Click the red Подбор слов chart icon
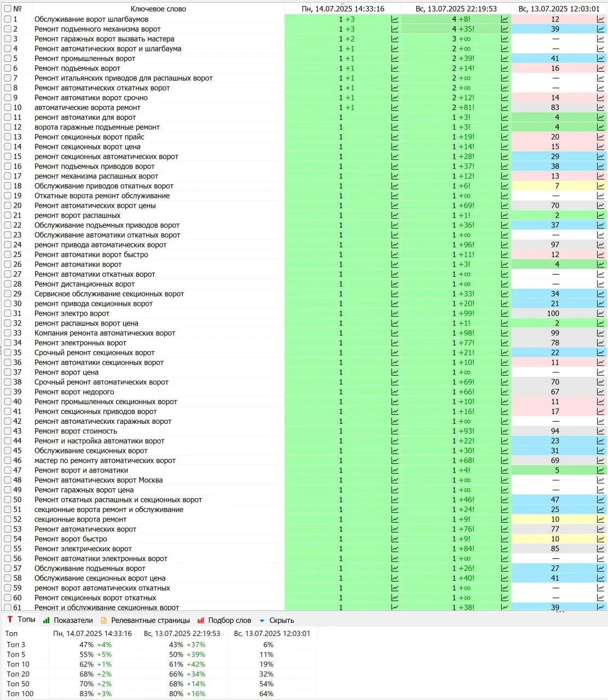The width and height of the screenshot is (608, 700). [201, 620]
